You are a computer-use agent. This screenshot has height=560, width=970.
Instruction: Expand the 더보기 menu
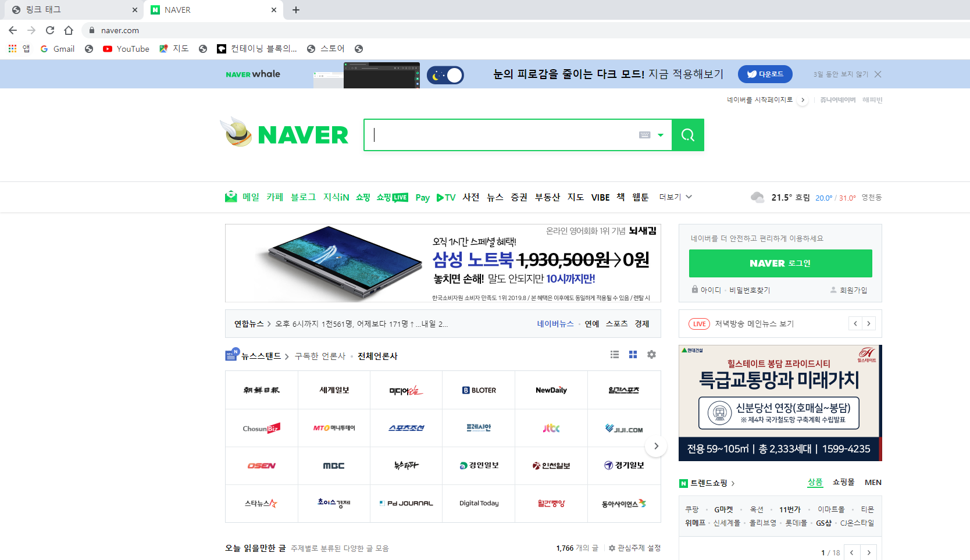(676, 197)
